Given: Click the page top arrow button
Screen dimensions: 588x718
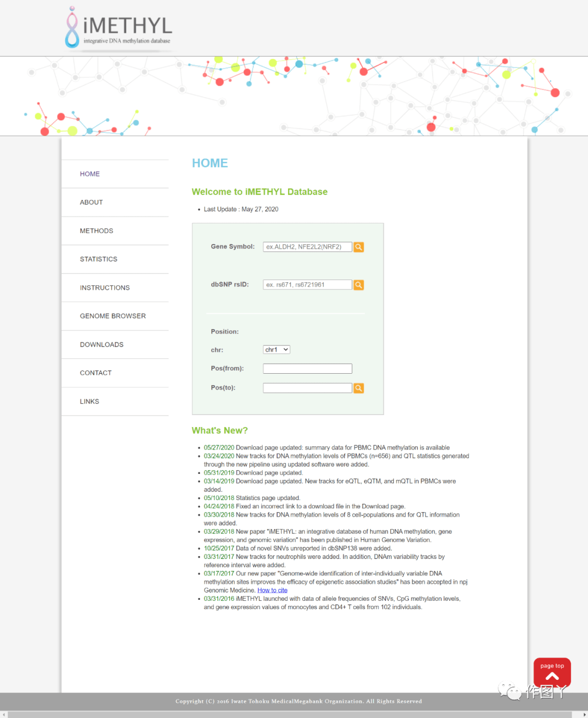Looking at the screenshot, I should pyautogui.click(x=552, y=672).
